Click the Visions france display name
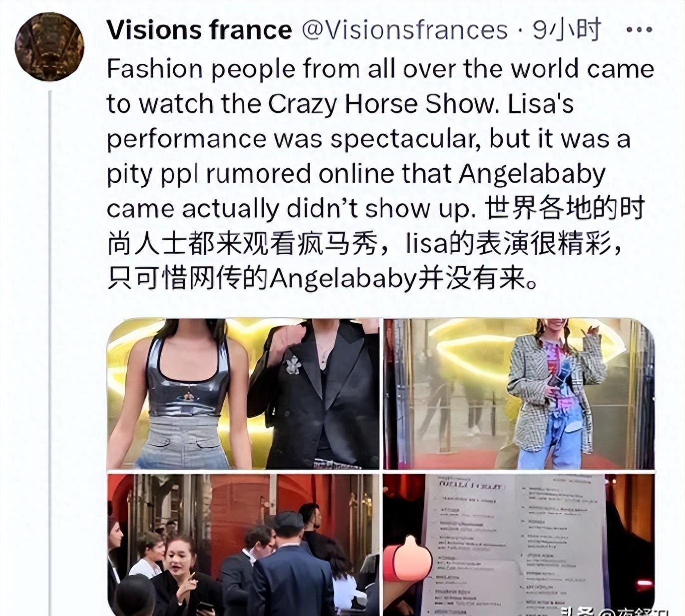 click(199, 30)
